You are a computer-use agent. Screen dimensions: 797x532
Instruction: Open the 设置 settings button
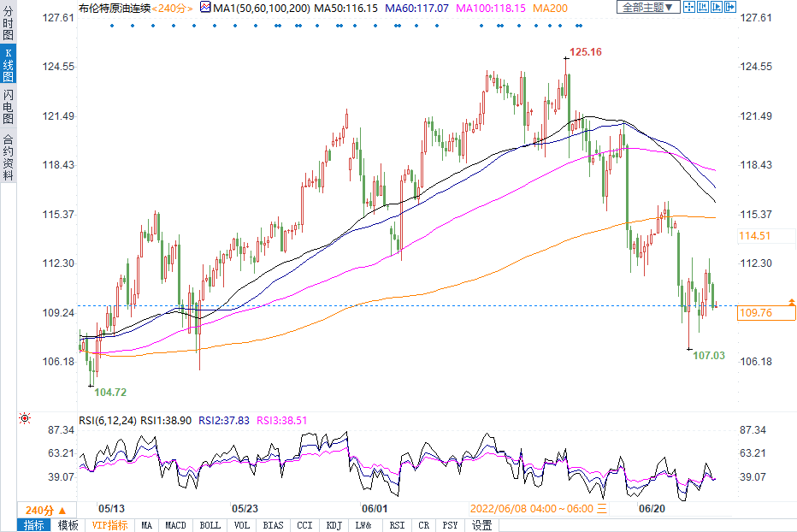[481, 525]
